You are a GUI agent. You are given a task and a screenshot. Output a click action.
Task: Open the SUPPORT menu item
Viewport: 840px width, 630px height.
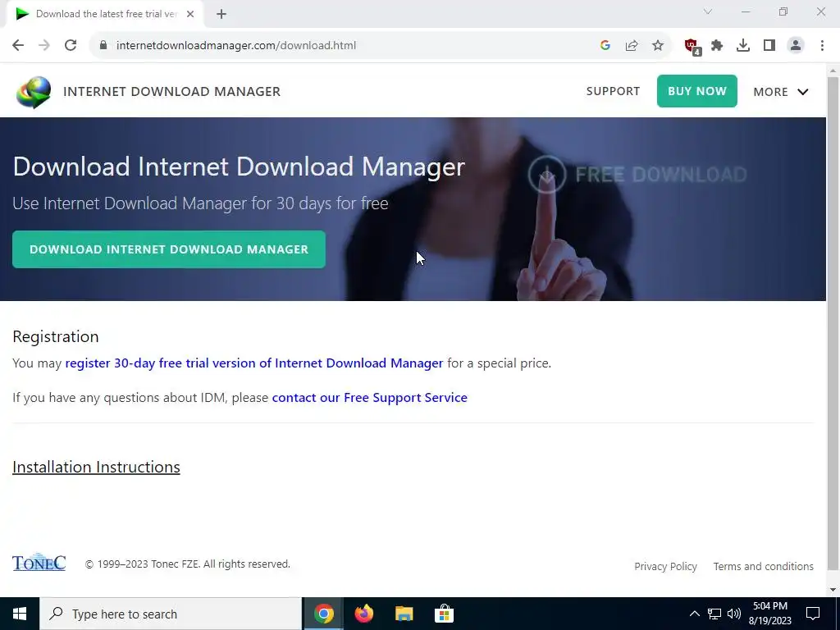tap(613, 91)
